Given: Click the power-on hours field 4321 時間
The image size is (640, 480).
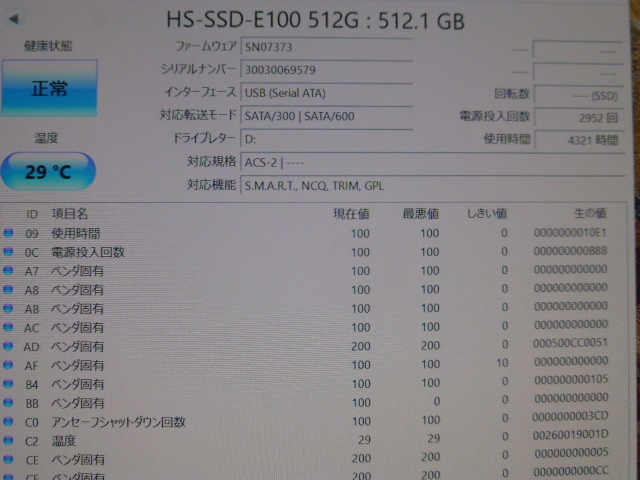Looking at the screenshot, I should (579, 140).
